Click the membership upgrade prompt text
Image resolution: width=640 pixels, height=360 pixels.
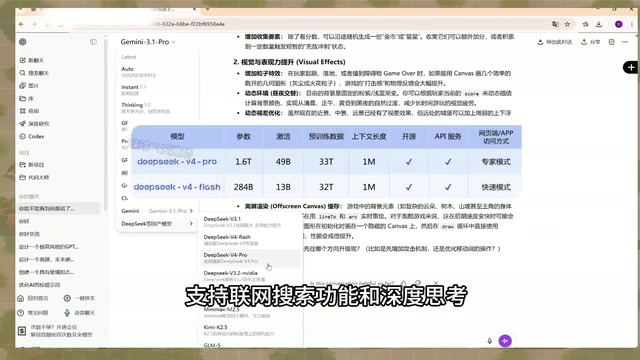click(x=62, y=330)
